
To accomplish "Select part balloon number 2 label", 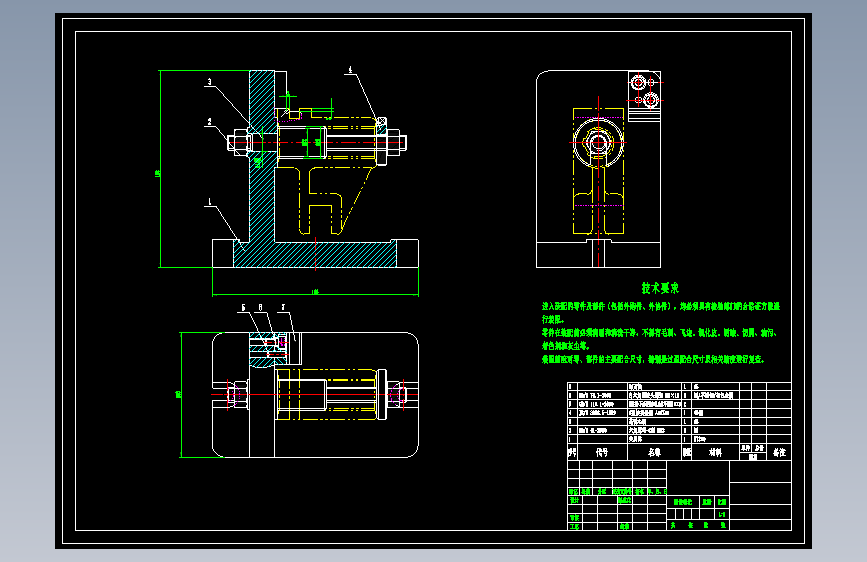I will [x=210, y=122].
